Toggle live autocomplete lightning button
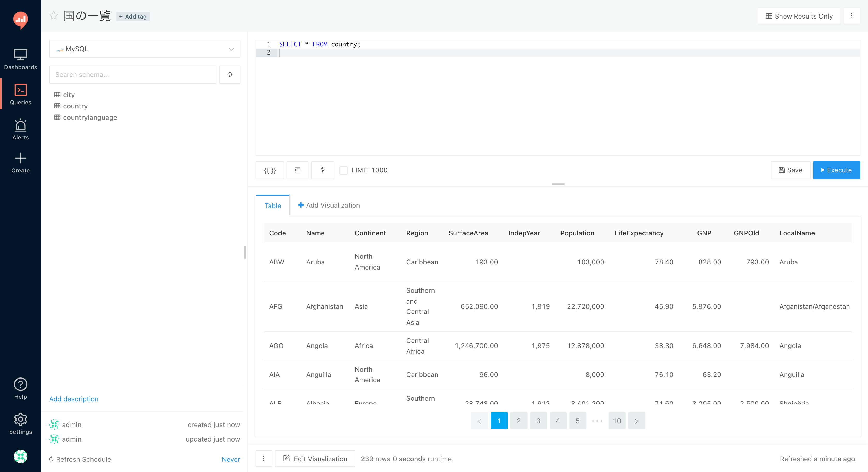The image size is (868, 472). (x=322, y=170)
